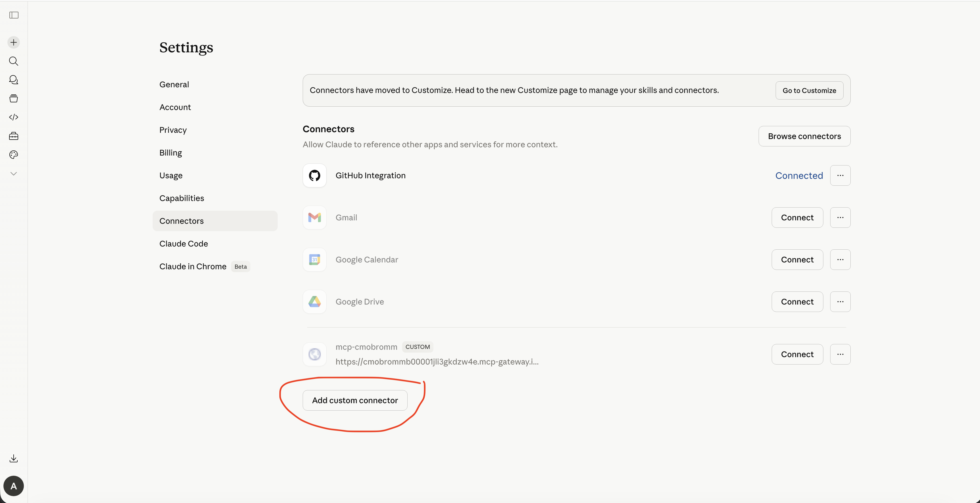Open the code brackets icon
The image size is (980, 503).
click(x=14, y=117)
